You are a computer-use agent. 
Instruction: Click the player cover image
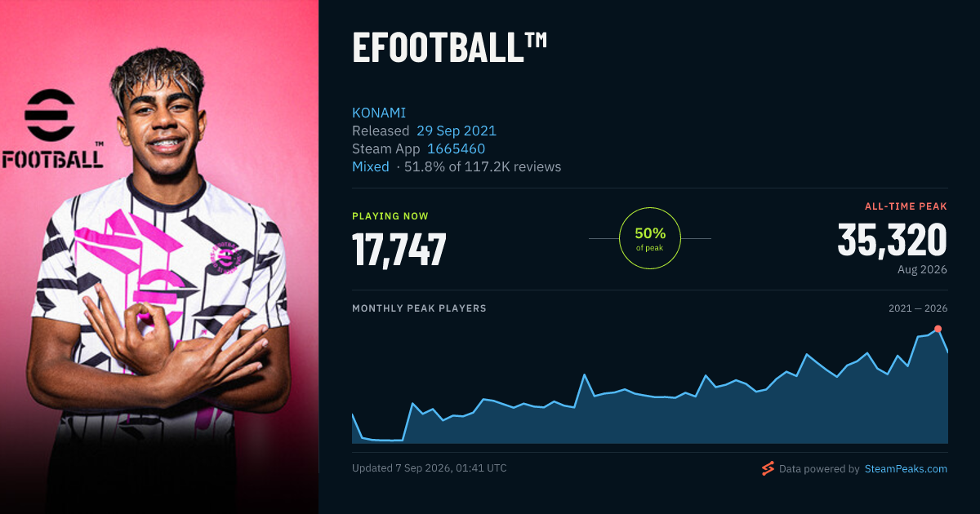coord(159,257)
